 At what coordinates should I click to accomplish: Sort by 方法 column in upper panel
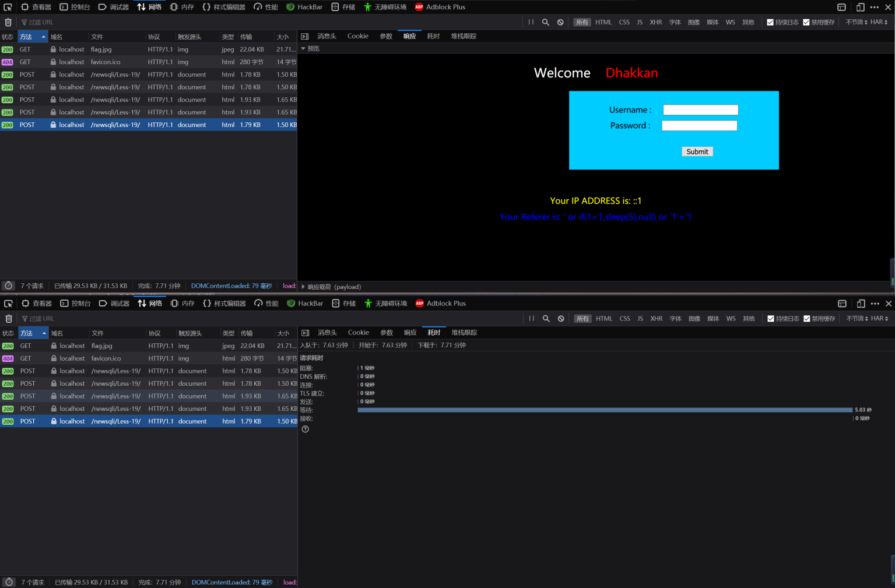pos(33,37)
